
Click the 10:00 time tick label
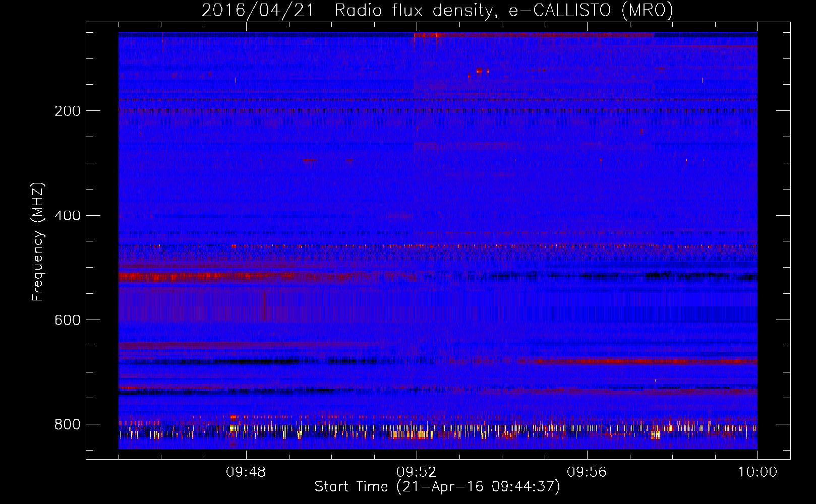click(757, 472)
